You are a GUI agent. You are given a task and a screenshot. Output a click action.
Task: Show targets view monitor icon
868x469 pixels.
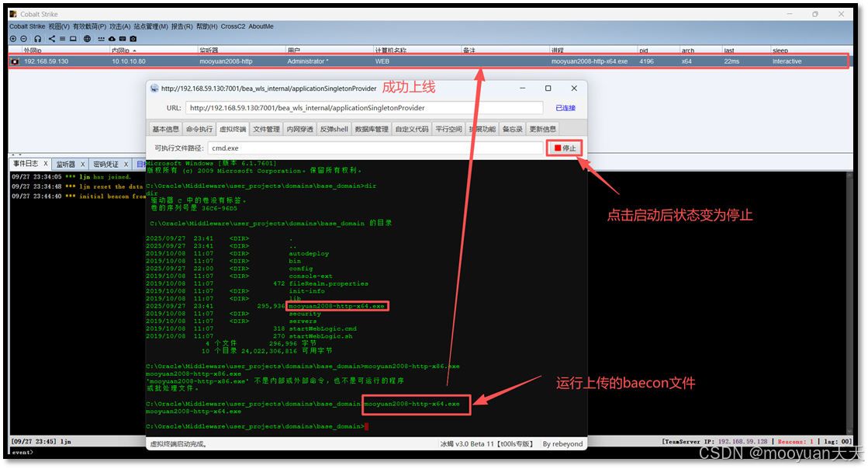coord(73,39)
